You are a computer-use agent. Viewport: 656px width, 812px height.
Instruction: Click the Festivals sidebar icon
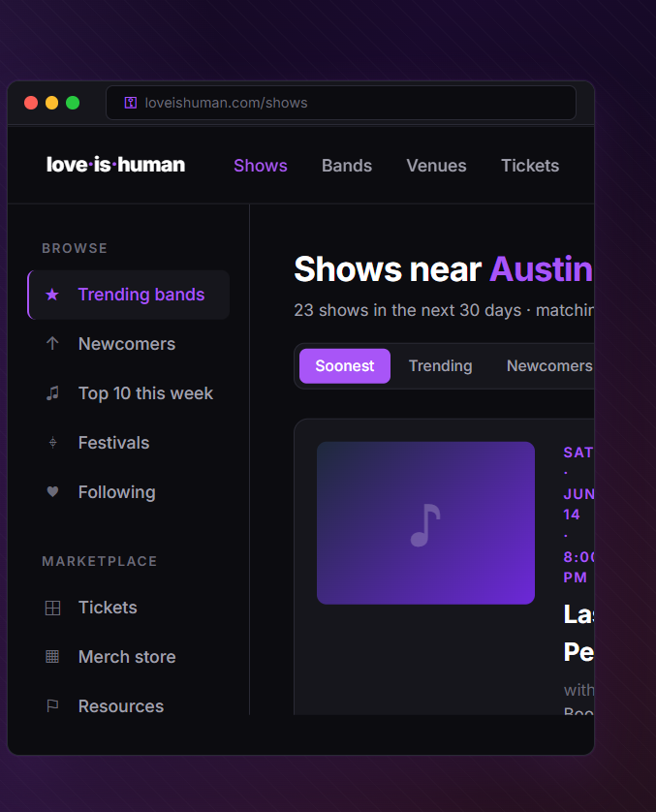52,443
